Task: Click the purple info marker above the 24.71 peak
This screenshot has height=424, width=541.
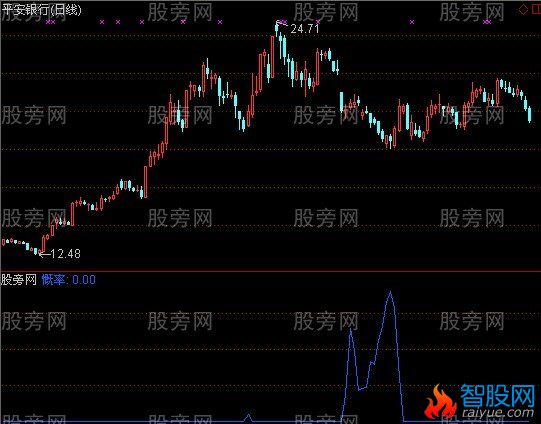Action: pyautogui.click(x=282, y=22)
